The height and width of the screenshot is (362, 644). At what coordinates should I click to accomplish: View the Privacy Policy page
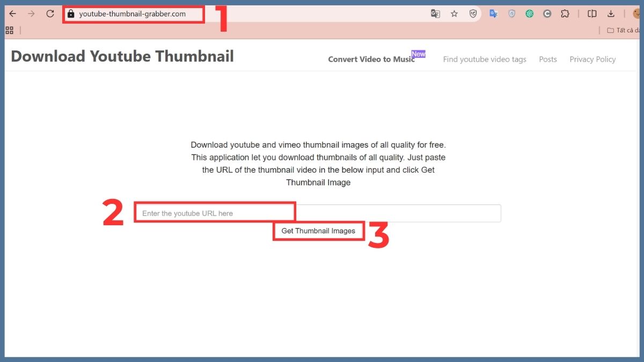pyautogui.click(x=592, y=59)
